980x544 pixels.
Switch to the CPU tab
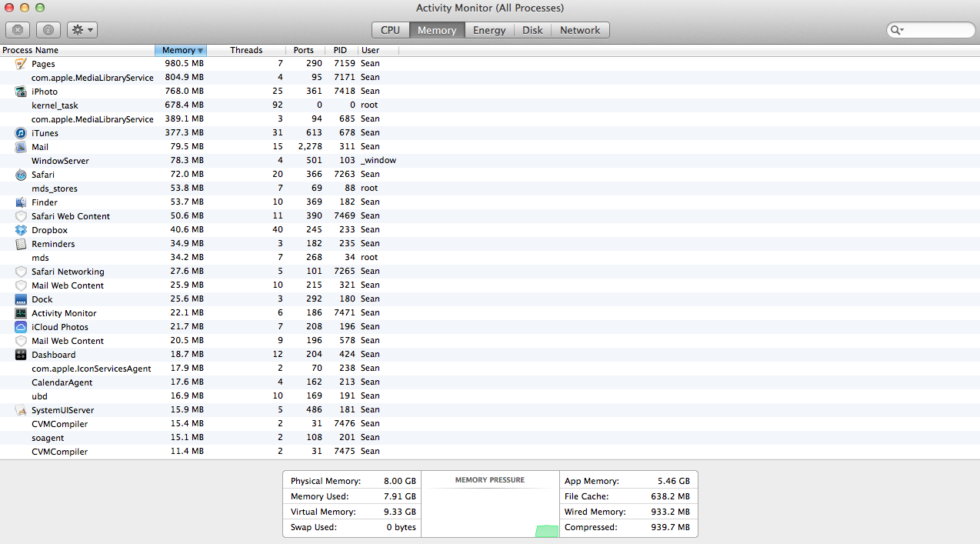coord(390,30)
